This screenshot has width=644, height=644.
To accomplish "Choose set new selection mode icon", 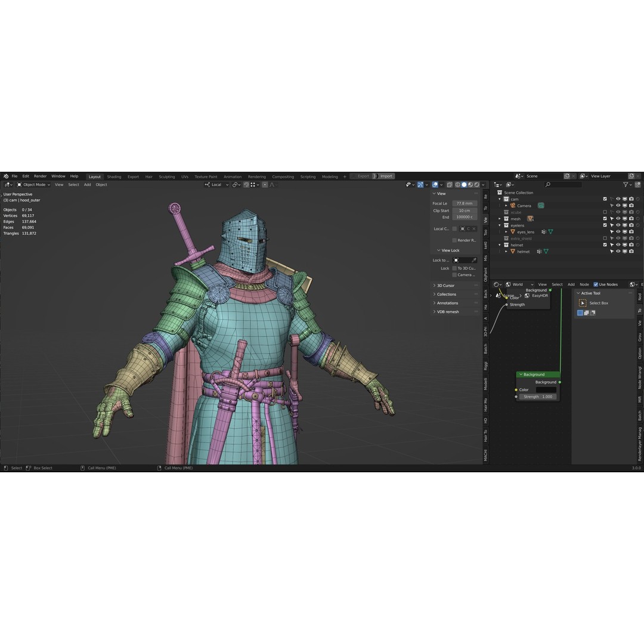I will 580,313.
